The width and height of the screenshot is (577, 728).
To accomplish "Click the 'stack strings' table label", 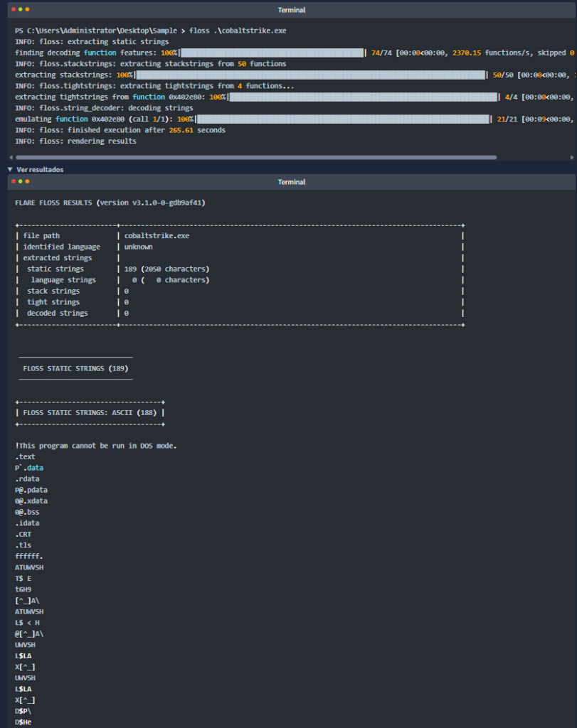I will 53,291.
